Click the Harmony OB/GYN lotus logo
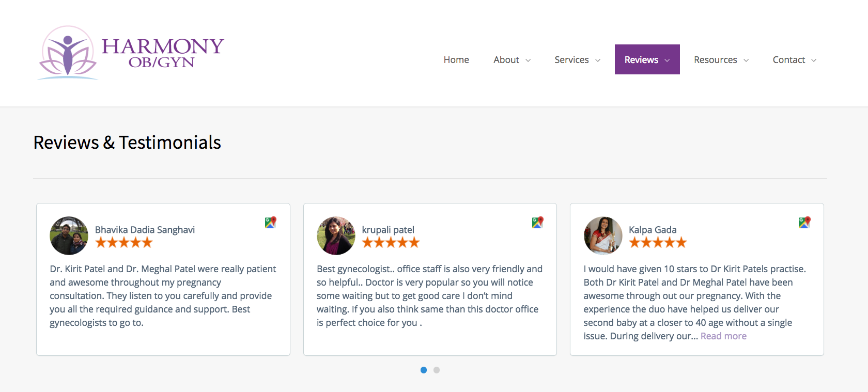 (131, 53)
